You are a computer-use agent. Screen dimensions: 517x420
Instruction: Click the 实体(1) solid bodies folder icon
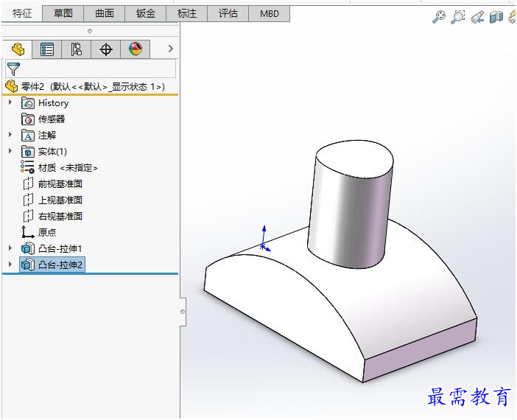pyautogui.click(x=28, y=152)
